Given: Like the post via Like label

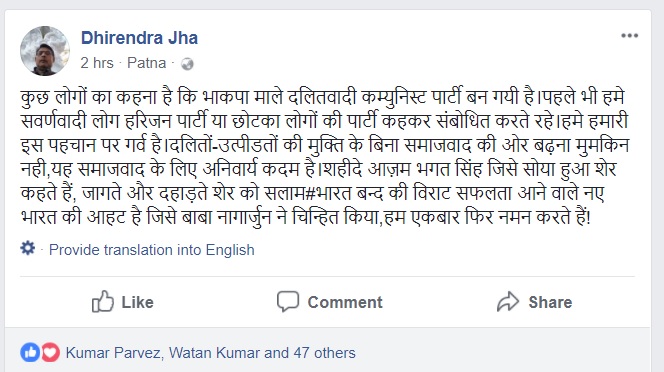Looking at the screenshot, I should click(x=138, y=303).
